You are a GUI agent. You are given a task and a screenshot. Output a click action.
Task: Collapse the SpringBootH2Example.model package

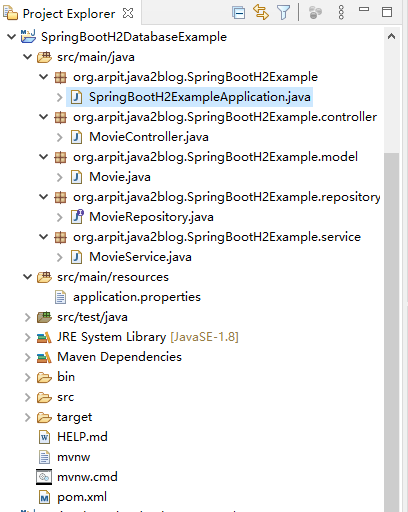pos(44,157)
